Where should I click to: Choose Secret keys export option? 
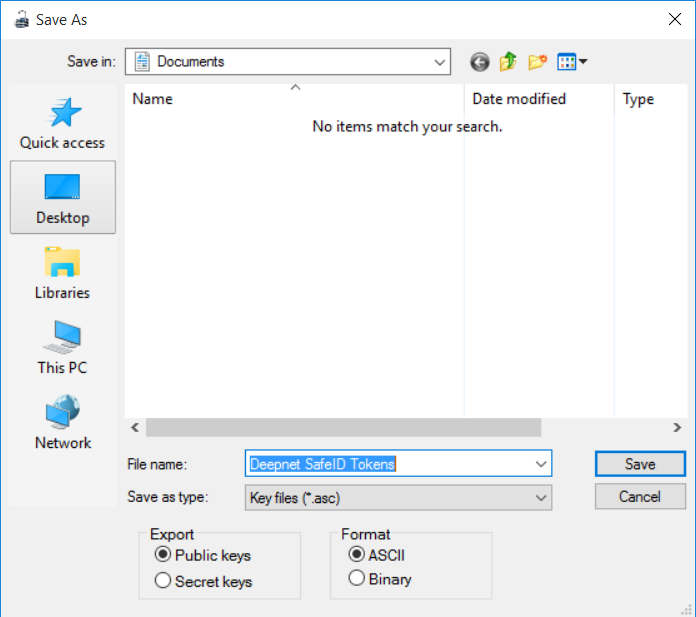[163, 581]
